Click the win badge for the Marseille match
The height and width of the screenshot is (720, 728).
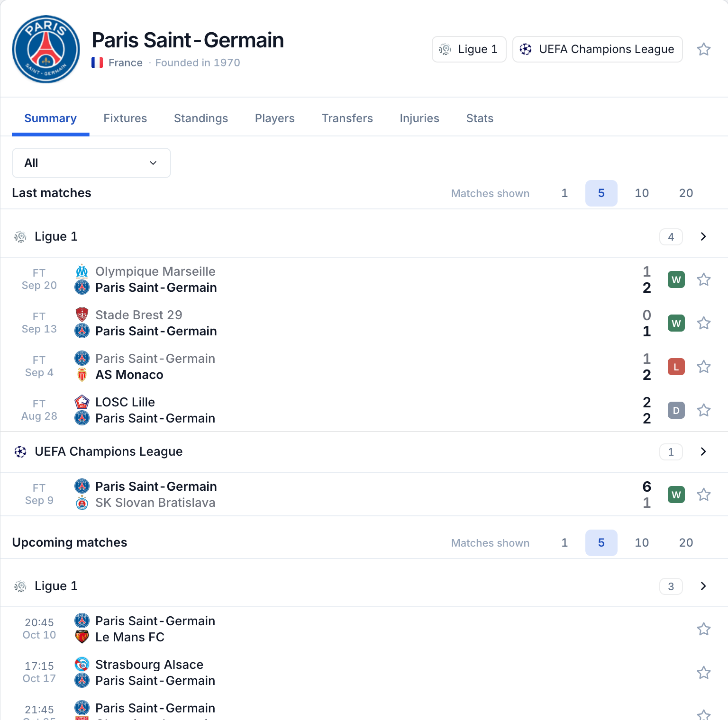[x=676, y=279]
